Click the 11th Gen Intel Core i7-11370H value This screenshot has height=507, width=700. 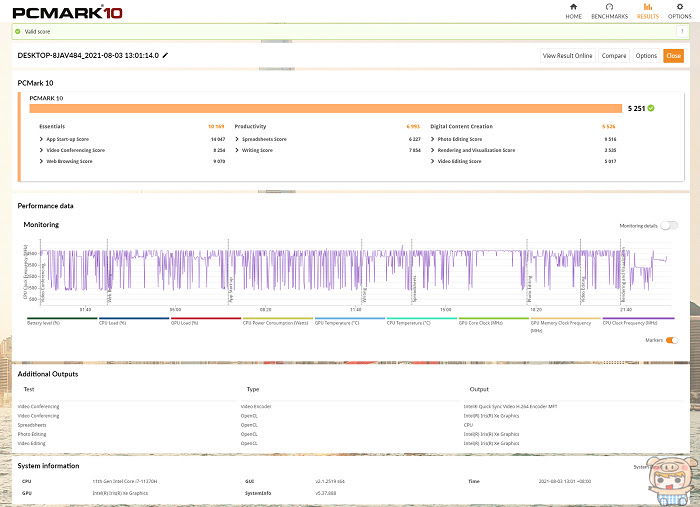(125, 482)
